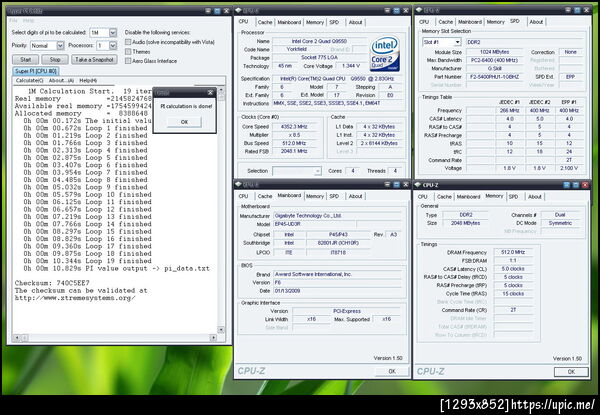Screen dimensions: 600x415
Task: Open the Priority Normal dropdown
Action: coord(60,46)
